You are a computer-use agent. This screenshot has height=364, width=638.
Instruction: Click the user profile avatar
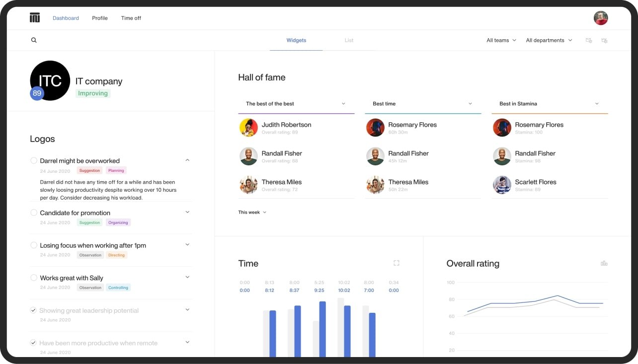click(601, 18)
